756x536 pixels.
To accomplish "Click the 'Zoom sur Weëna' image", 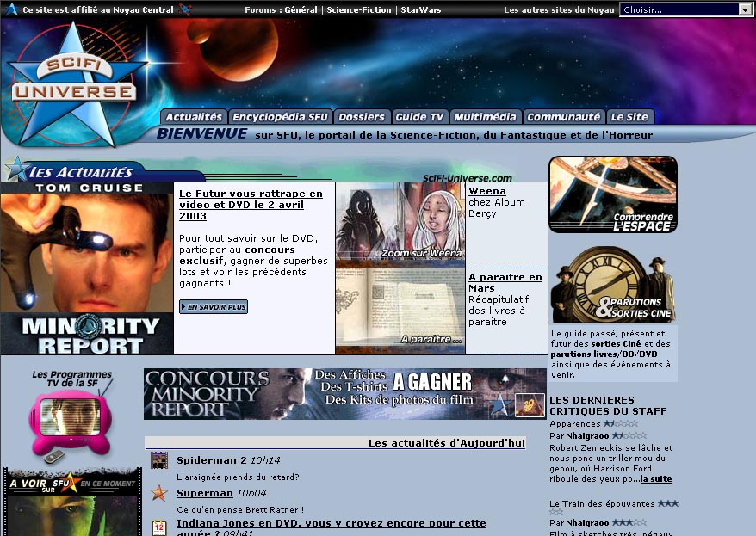I will tap(400, 221).
